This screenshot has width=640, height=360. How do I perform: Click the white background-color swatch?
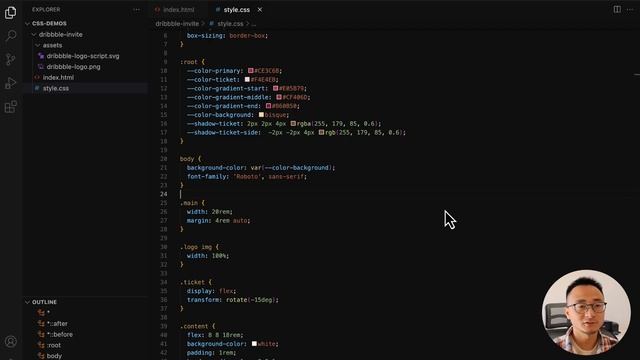(254, 344)
